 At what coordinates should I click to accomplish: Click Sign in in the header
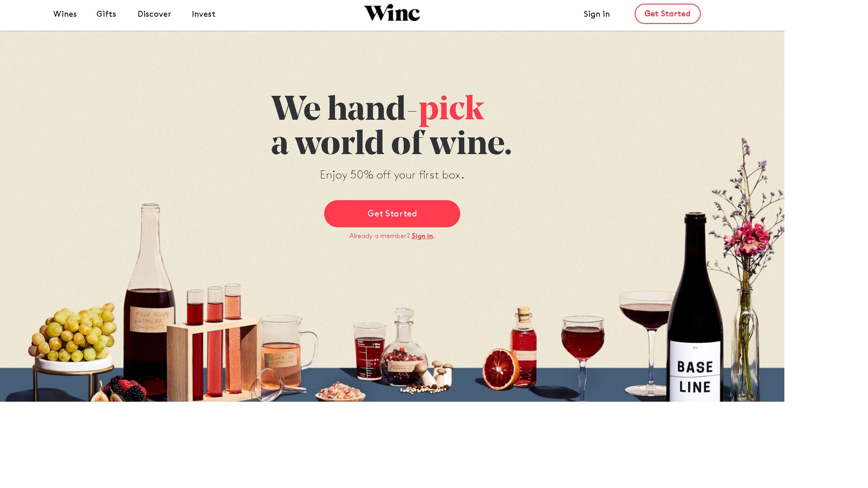pos(596,14)
